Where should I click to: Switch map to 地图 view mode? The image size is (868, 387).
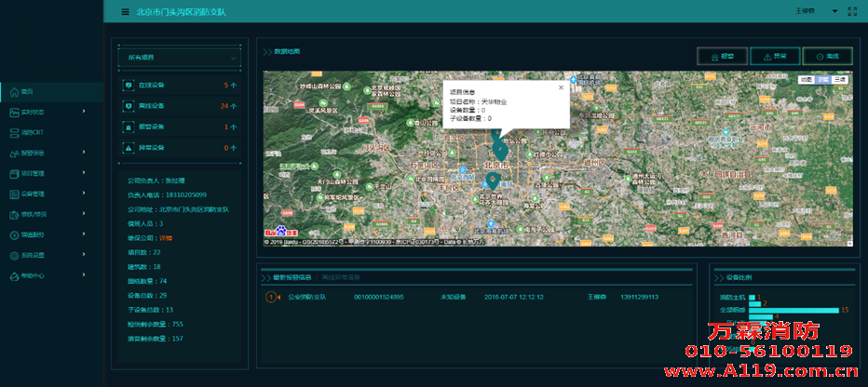tap(806, 80)
